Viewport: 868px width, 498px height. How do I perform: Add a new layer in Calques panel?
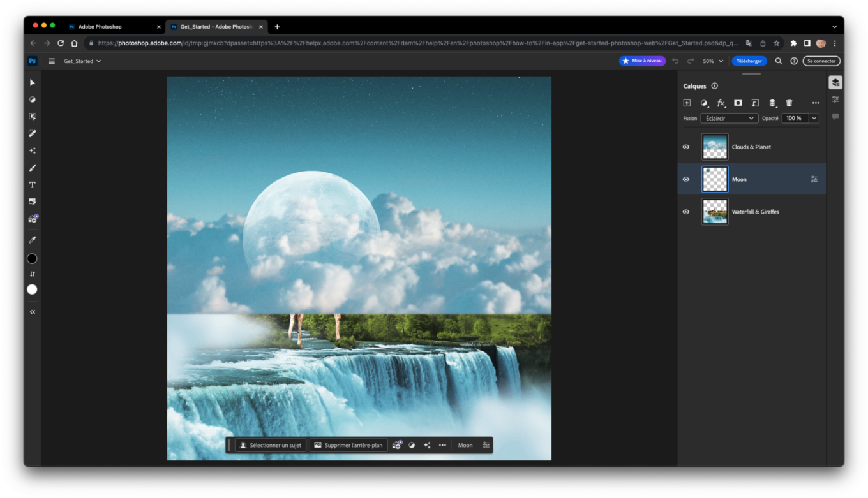687,103
